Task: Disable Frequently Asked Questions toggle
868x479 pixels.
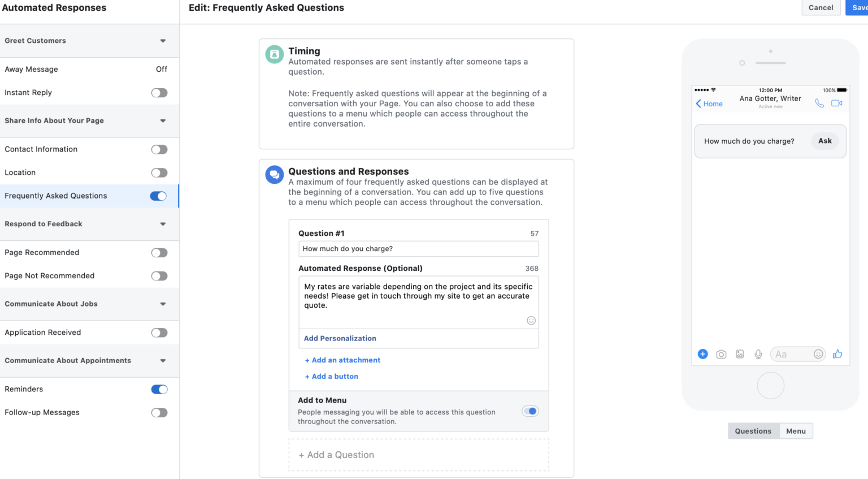Action: tap(159, 196)
